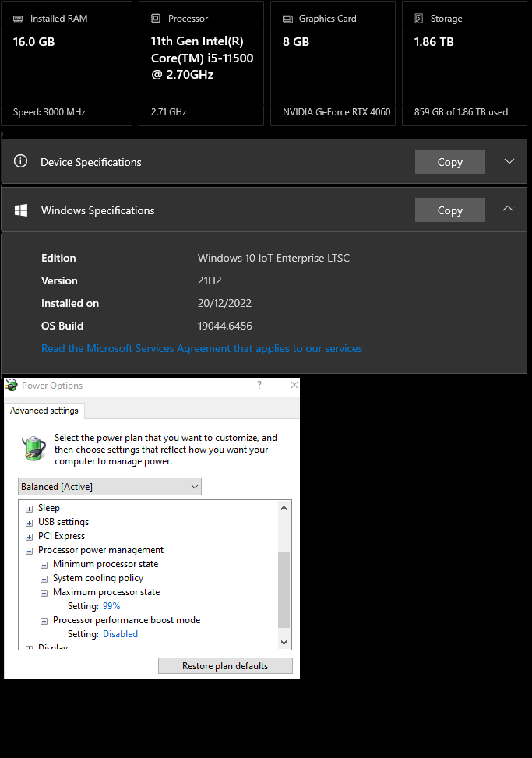This screenshot has height=758, width=532.
Task: Select the USB settings tree label
Action: click(x=63, y=522)
